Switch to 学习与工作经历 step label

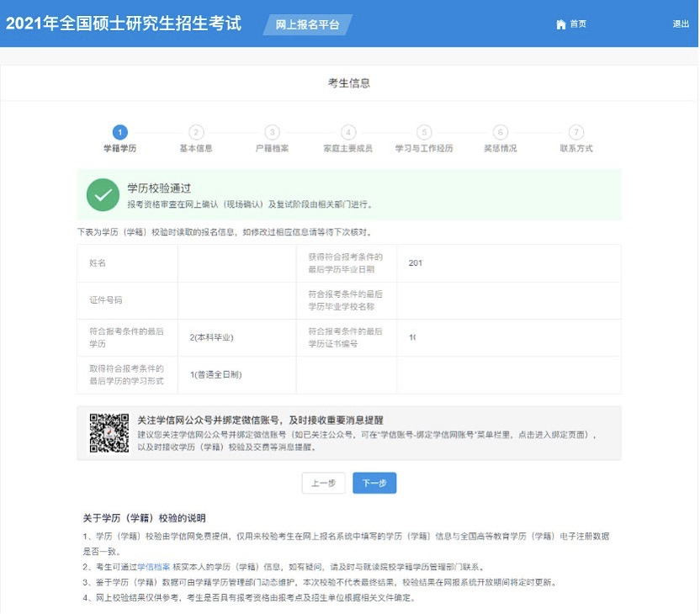424,148
